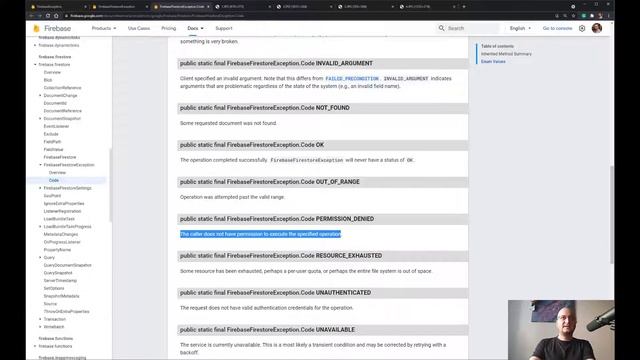Open Exclude in the sidebar
The height and width of the screenshot is (360, 640).
pos(51,134)
